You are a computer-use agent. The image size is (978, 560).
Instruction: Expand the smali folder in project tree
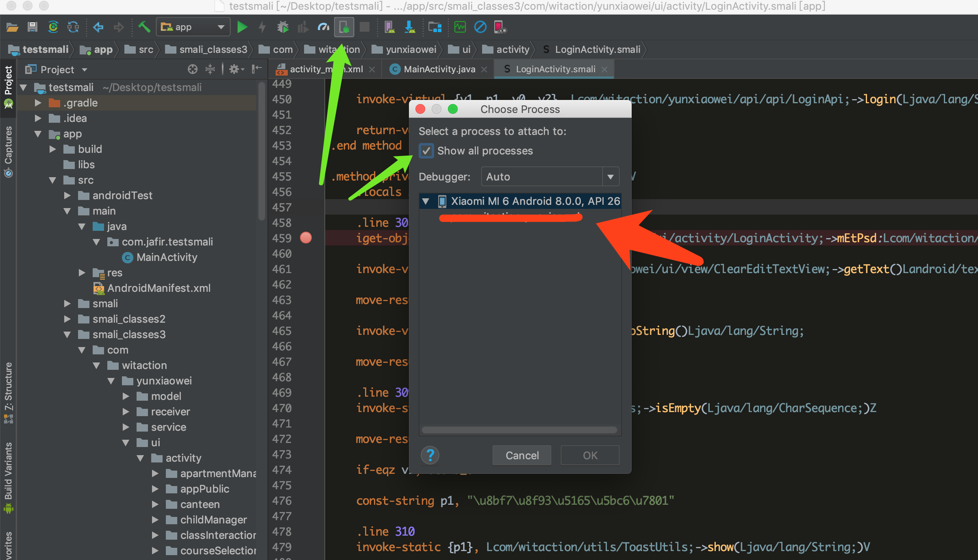[x=67, y=304]
